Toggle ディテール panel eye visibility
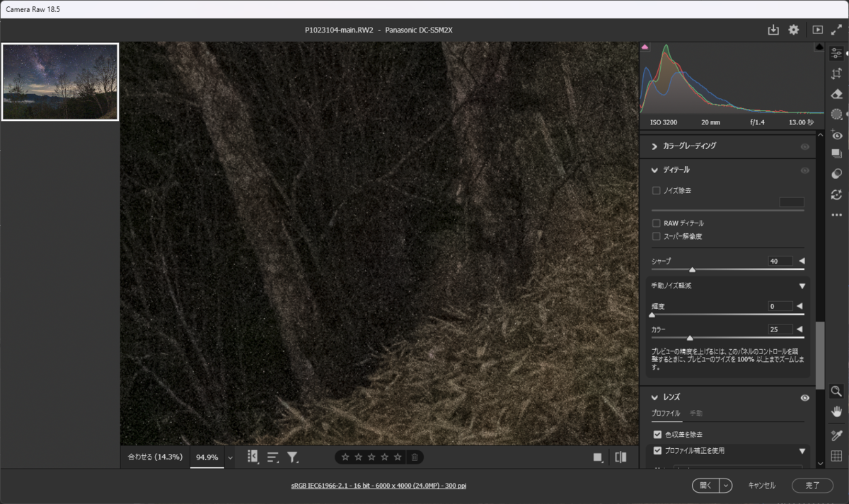 click(x=804, y=170)
